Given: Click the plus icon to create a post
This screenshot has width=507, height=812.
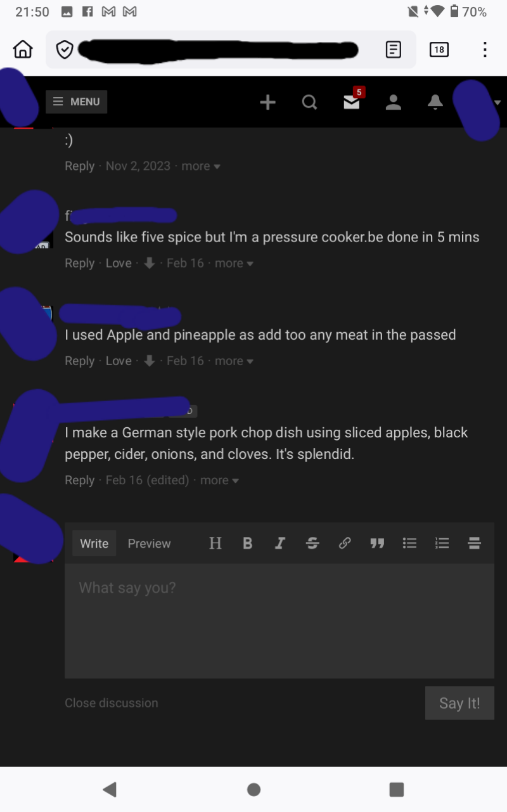Looking at the screenshot, I should click(x=268, y=102).
